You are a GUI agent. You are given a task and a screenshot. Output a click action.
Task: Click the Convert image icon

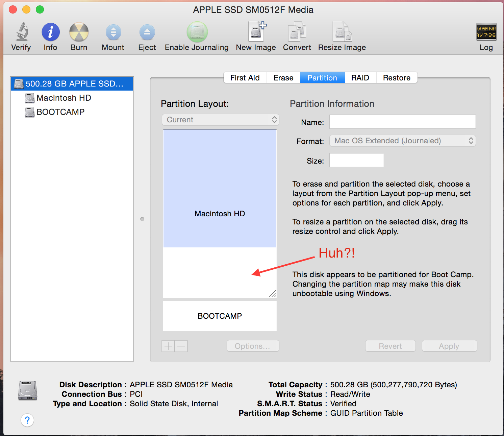pos(297,32)
